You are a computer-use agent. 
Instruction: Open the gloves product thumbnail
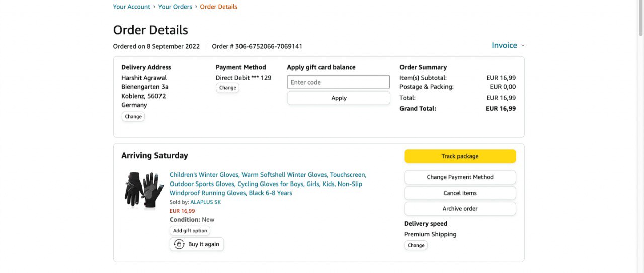tap(144, 190)
